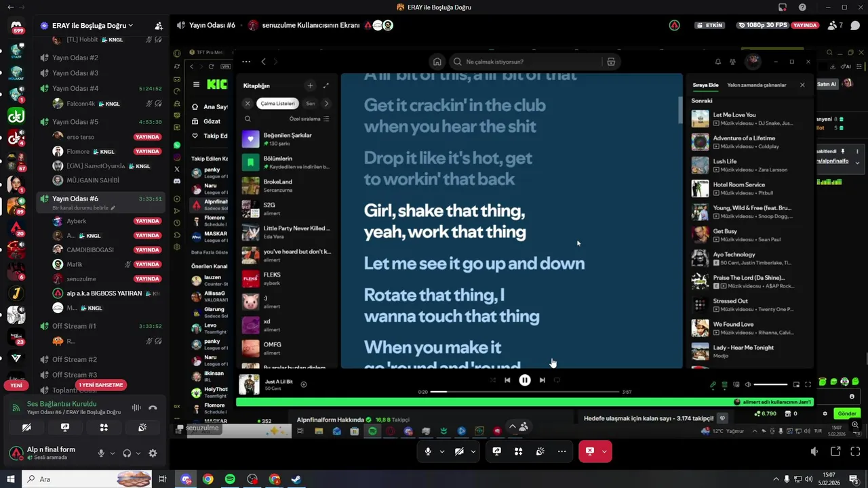Open Spotify friend activity icon
This screenshot has height=488, width=868.
click(x=732, y=62)
